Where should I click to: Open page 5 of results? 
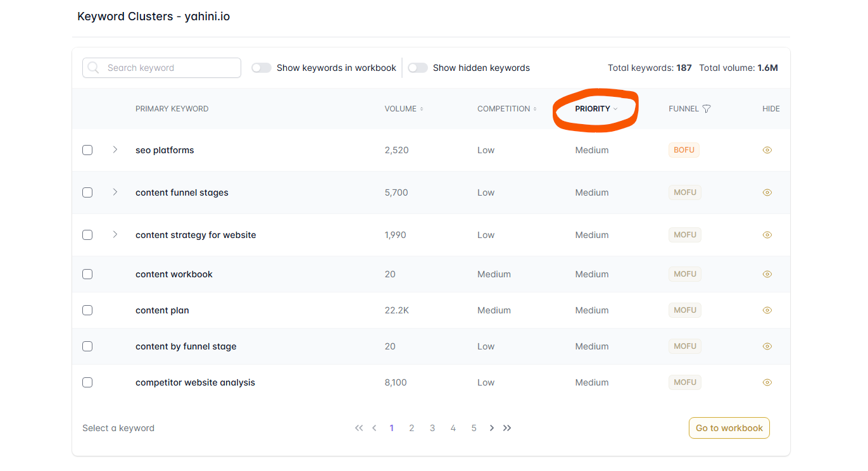pyautogui.click(x=474, y=428)
